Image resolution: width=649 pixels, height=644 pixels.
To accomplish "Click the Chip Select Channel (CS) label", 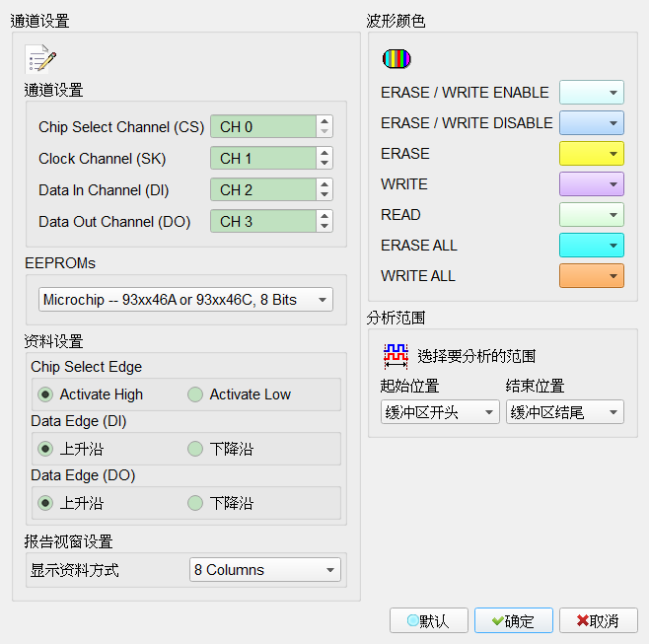I will [x=121, y=127].
